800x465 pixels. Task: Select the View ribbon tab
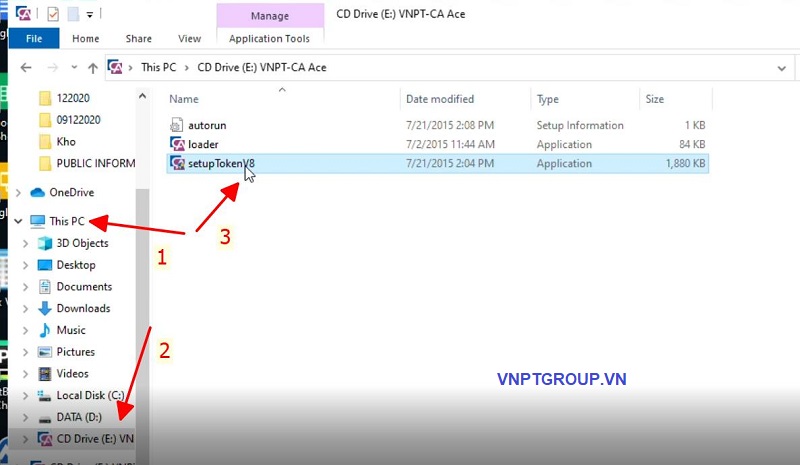pyautogui.click(x=189, y=39)
